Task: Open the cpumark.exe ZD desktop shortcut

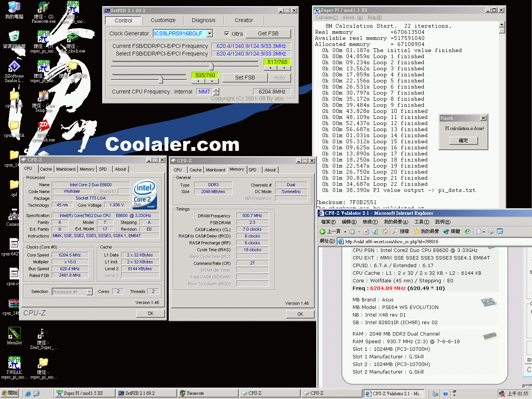Action: [43, 131]
